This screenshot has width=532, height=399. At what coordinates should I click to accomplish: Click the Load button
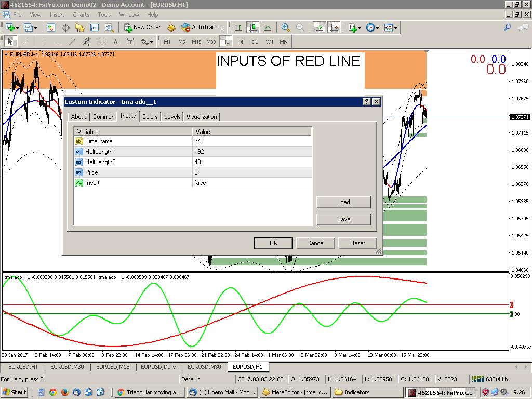(343, 202)
